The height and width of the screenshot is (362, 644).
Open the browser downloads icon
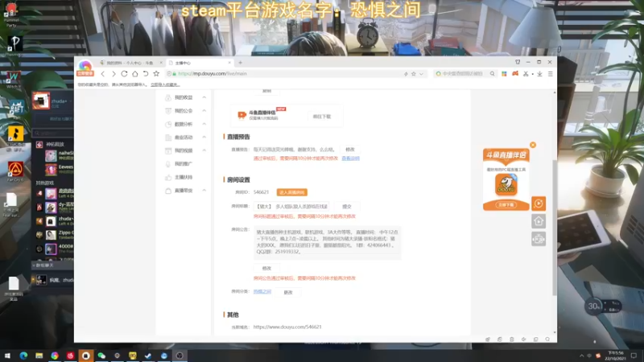539,74
